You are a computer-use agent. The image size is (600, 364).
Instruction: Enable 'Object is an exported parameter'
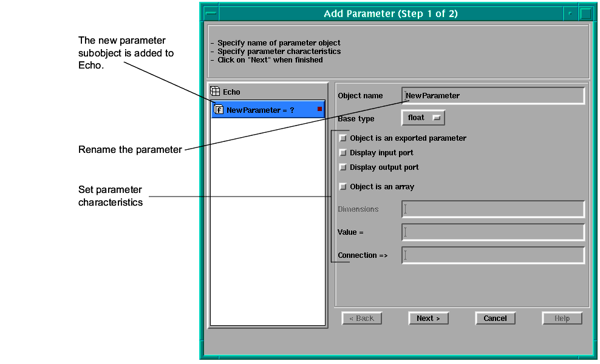[x=343, y=138]
